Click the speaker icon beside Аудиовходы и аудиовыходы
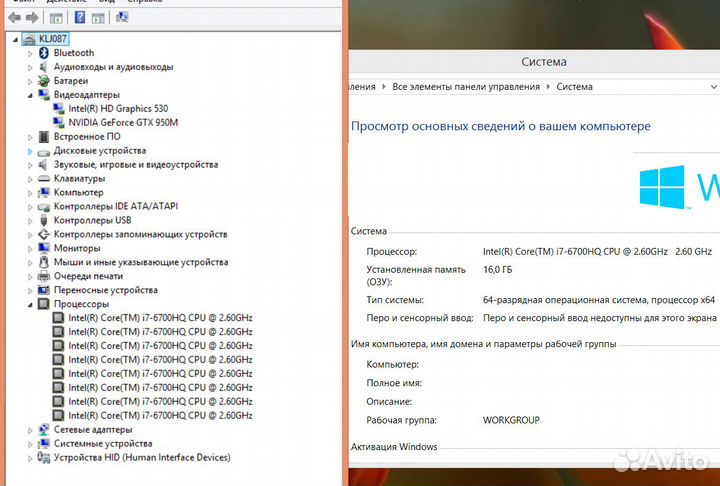The width and height of the screenshot is (720, 486). [44, 67]
